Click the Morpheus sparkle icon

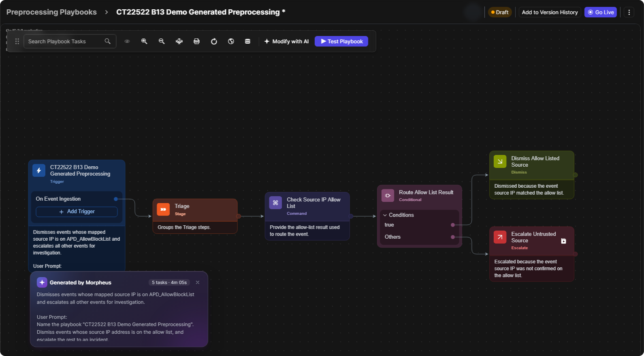pos(42,282)
